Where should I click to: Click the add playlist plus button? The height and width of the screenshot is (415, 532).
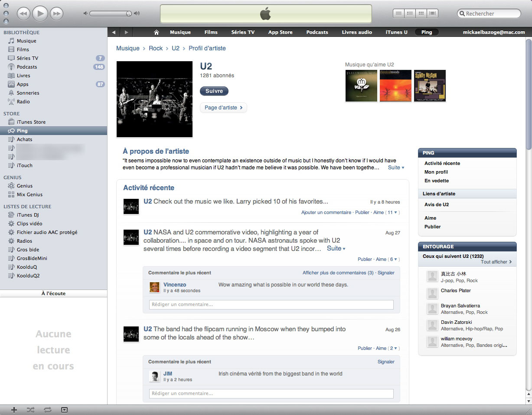[14, 409]
